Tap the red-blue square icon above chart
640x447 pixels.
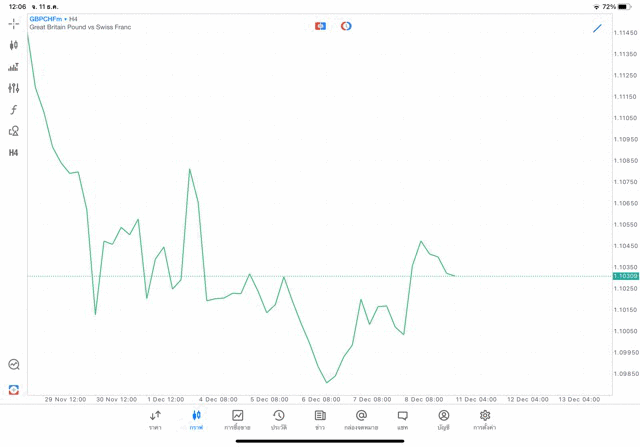tap(320, 26)
